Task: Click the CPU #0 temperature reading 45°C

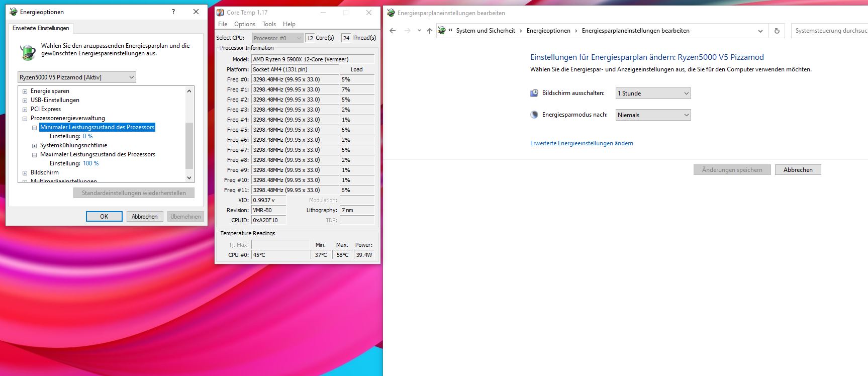Action: click(280, 255)
